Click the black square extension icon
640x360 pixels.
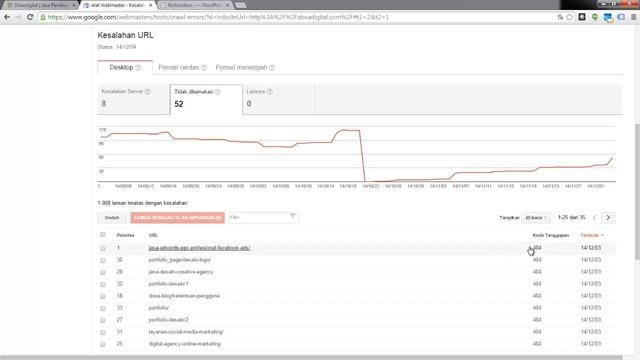(x=582, y=17)
